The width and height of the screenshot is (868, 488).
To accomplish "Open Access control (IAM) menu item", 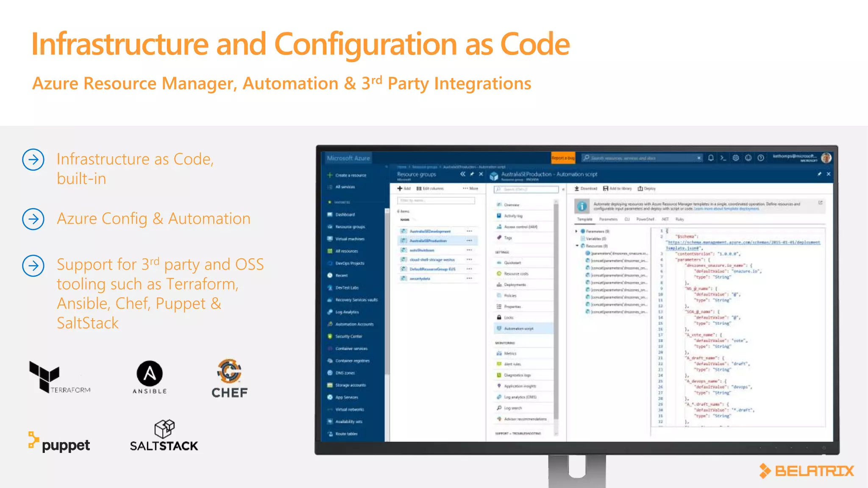I will point(524,227).
